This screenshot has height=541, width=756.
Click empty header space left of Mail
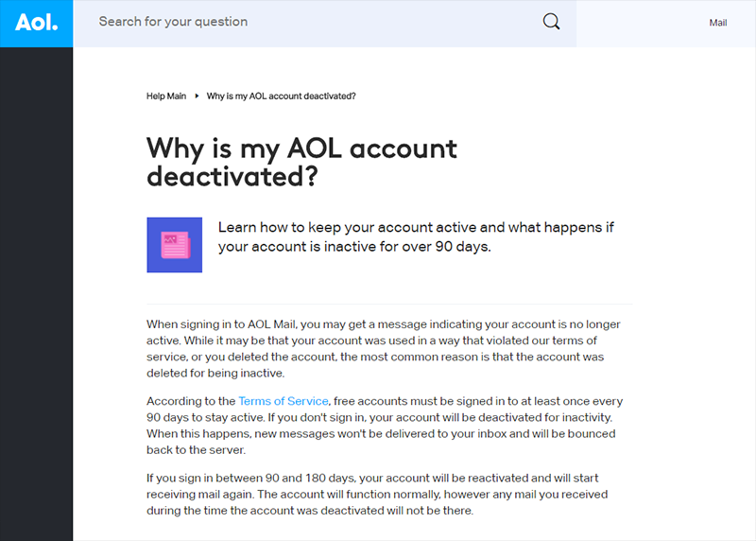pos(642,23)
